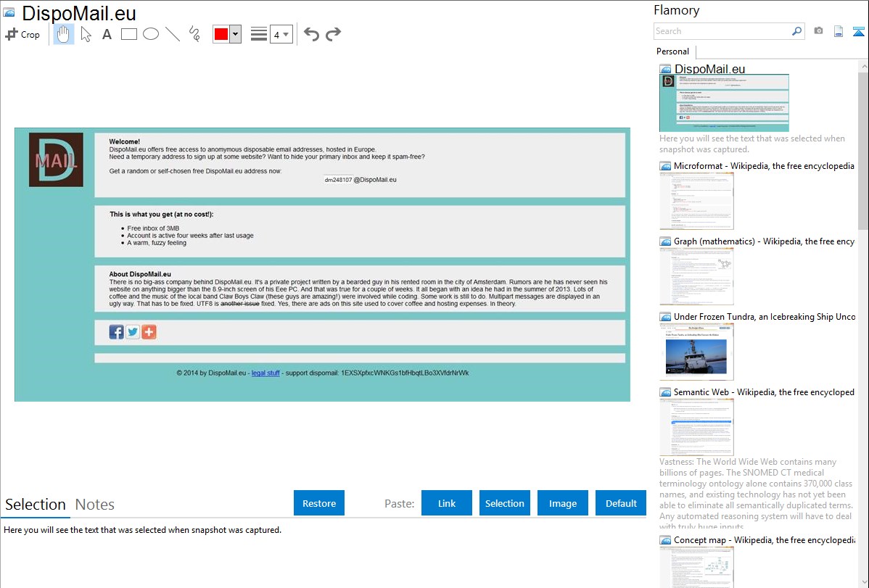Click the dm248107 address field

[x=338, y=180]
